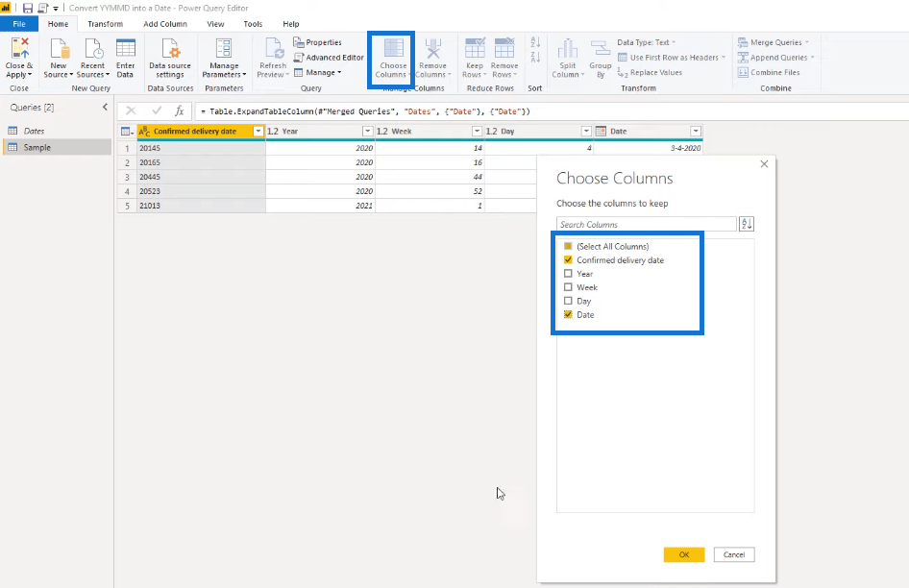Uncheck the Date column checkbox
The image size is (909, 588).
pos(568,314)
